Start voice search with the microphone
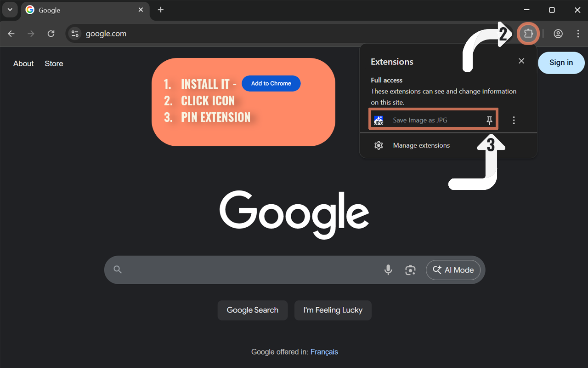The image size is (588, 368). click(388, 270)
